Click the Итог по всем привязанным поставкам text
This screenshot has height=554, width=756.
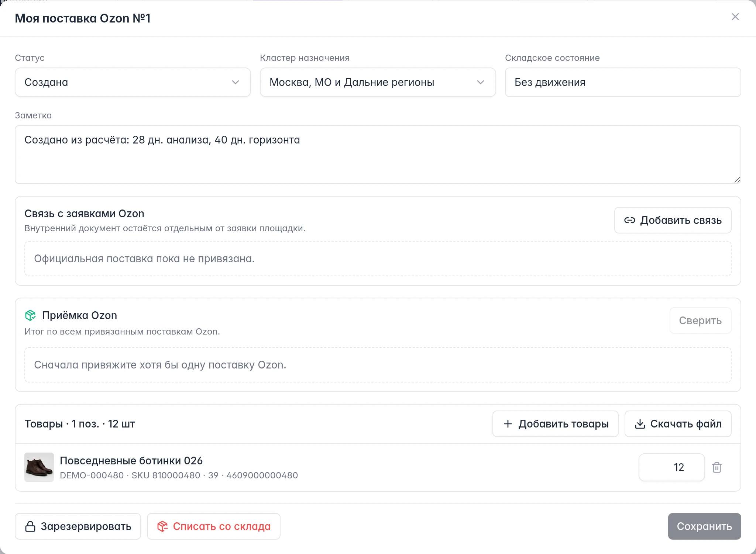[x=122, y=332]
